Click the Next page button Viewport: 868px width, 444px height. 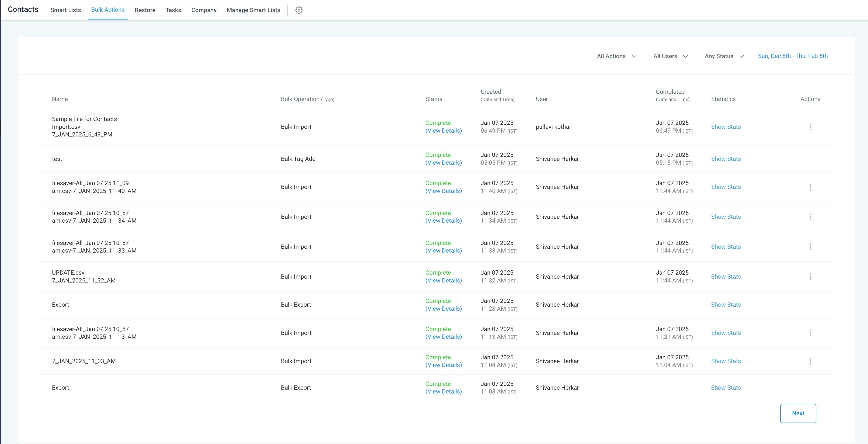pyautogui.click(x=797, y=413)
